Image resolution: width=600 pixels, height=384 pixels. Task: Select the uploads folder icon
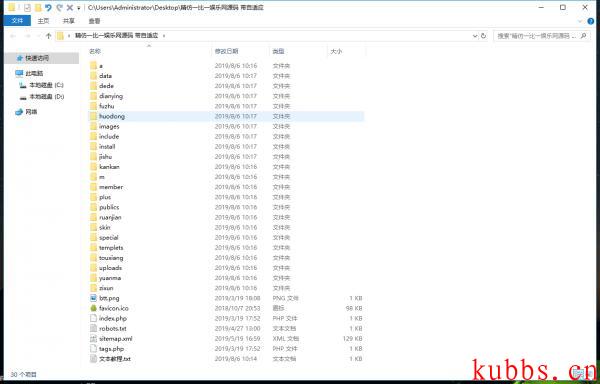tap(93, 268)
